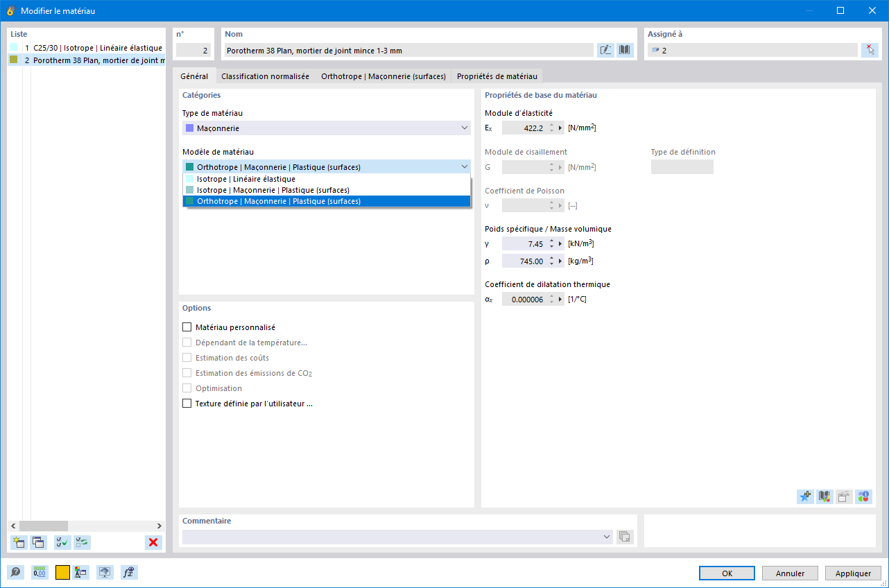Click the edit name pencil icon
This screenshot has width=889, height=588.
(x=605, y=50)
